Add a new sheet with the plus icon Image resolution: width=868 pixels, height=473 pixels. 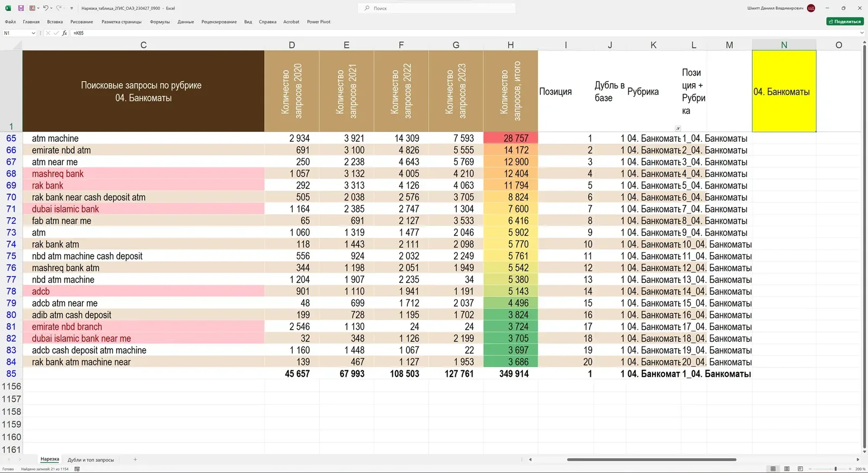tap(135, 459)
